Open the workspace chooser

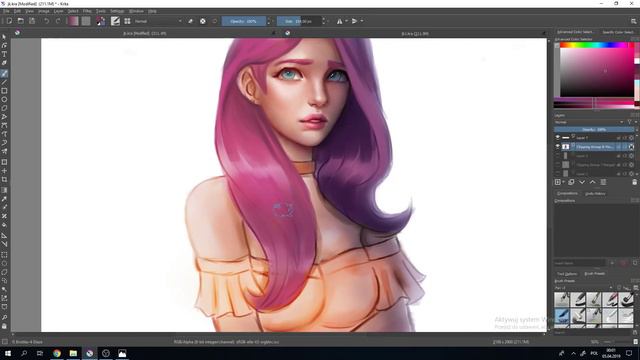pyautogui.click(x=633, y=21)
